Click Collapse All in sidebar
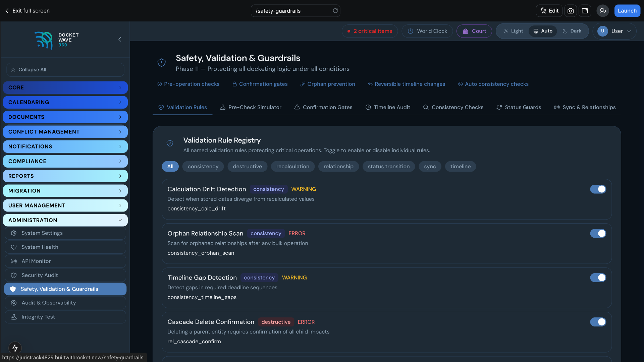Viewport: 644px width, 362px height. pos(65,70)
